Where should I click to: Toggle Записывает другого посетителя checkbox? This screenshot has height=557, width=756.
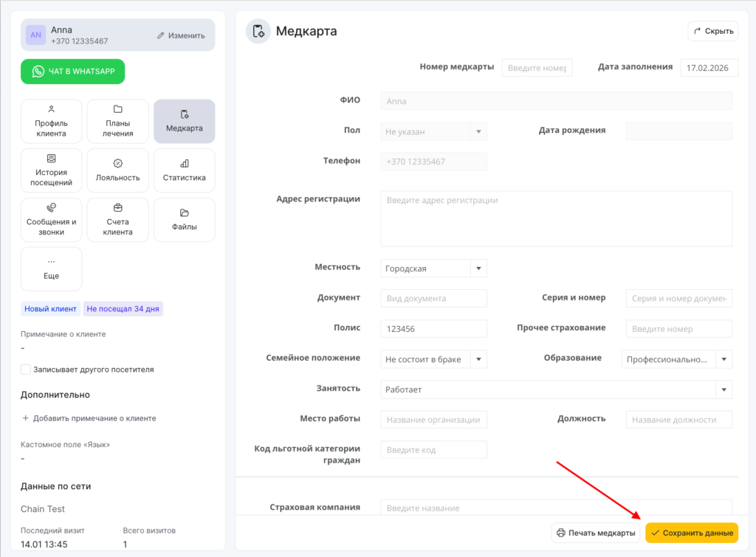tap(26, 369)
